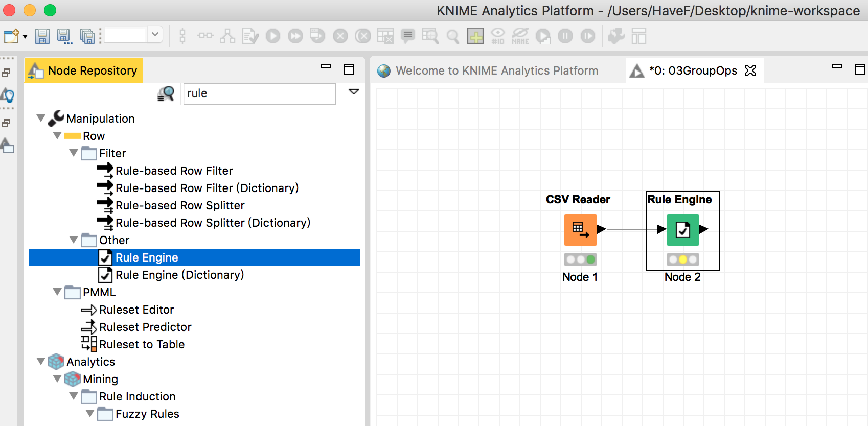Click the fuzzy search icon beside search box
Image resolution: width=868 pixels, height=426 pixels.
click(x=166, y=93)
